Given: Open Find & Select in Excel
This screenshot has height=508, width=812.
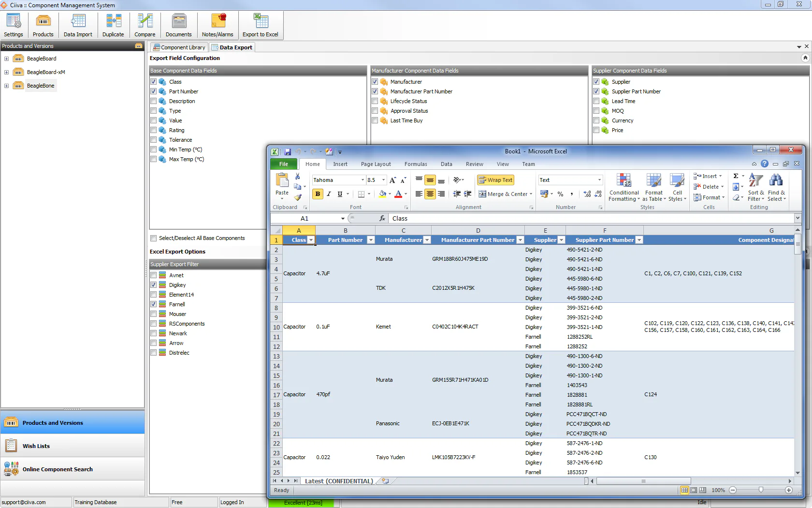Looking at the screenshot, I should point(776,188).
